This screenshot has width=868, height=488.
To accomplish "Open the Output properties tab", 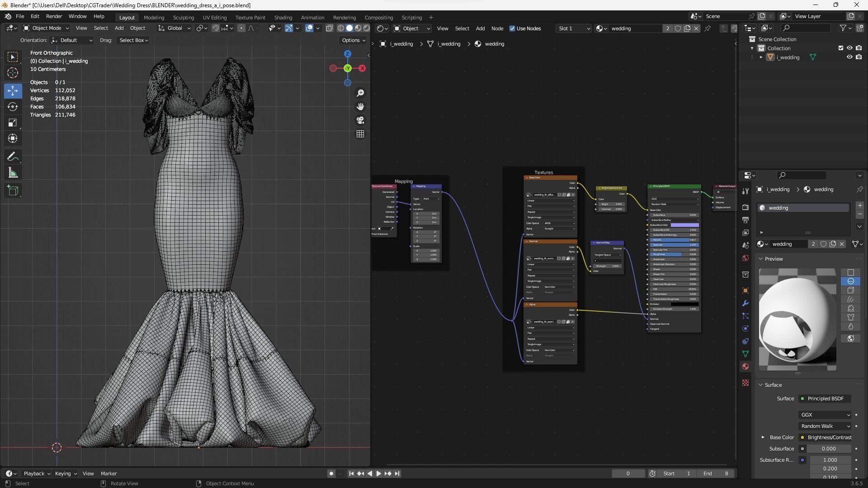I will (x=745, y=220).
